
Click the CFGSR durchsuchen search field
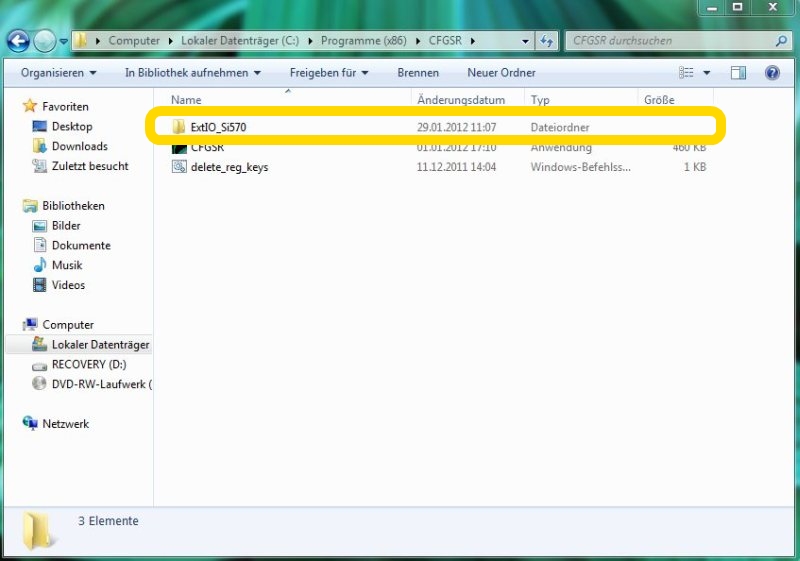click(668, 41)
